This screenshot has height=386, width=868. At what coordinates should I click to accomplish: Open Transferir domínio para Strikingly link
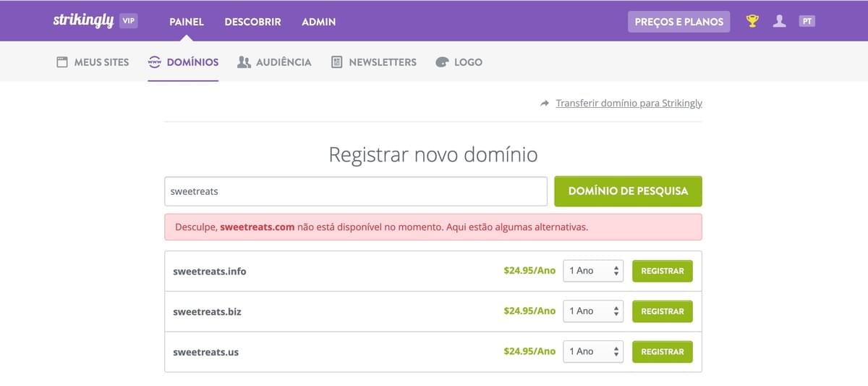pos(629,104)
